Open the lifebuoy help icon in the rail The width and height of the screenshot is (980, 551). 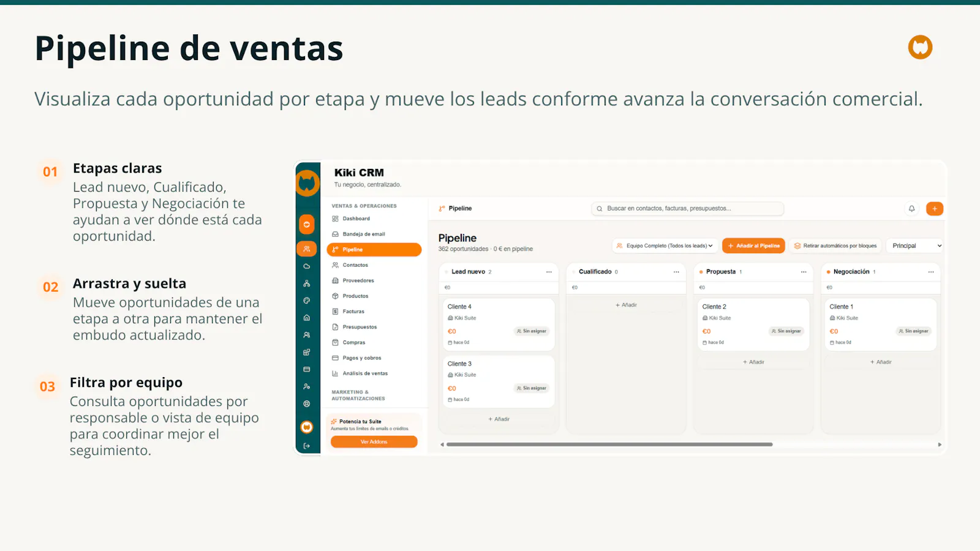(x=307, y=403)
